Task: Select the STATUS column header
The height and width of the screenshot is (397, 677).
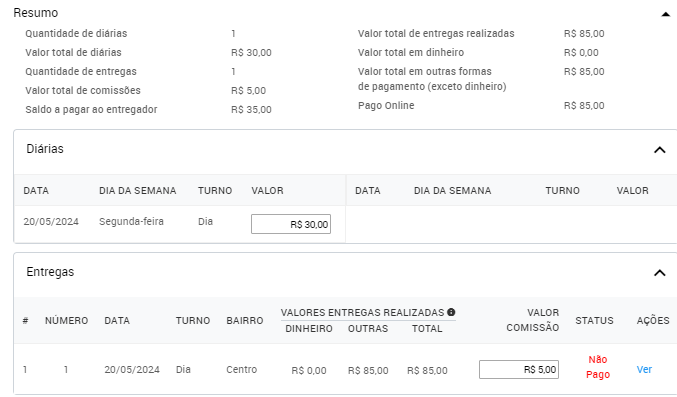Action: point(594,321)
